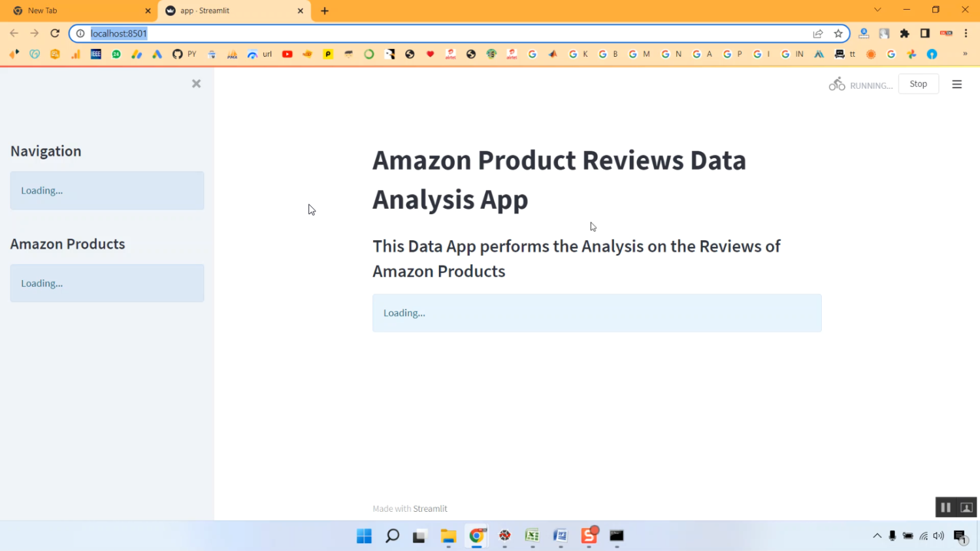Viewport: 980px width, 551px height.
Task: Open Excel from the Windows taskbar
Action: (532, 536)
